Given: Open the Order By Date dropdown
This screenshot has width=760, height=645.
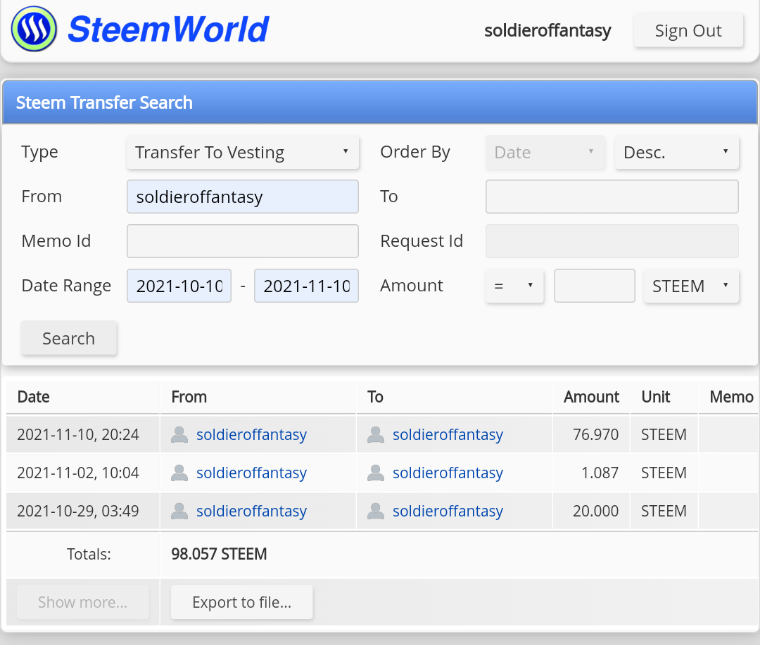Looking at the screenshot, I should point(545,152).
